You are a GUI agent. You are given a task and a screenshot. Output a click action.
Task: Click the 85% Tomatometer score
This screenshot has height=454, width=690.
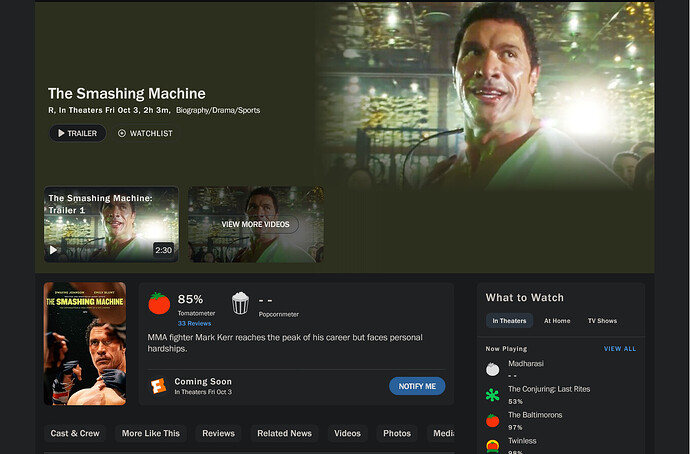[x=190, y=299]
